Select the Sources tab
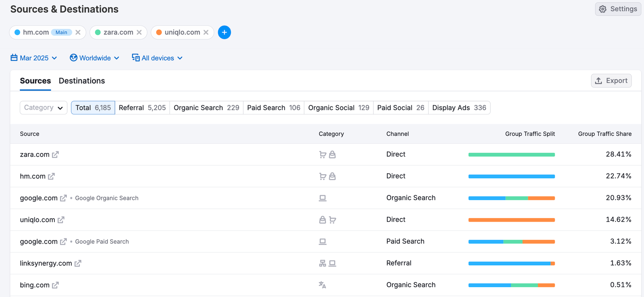 [35, 81]
